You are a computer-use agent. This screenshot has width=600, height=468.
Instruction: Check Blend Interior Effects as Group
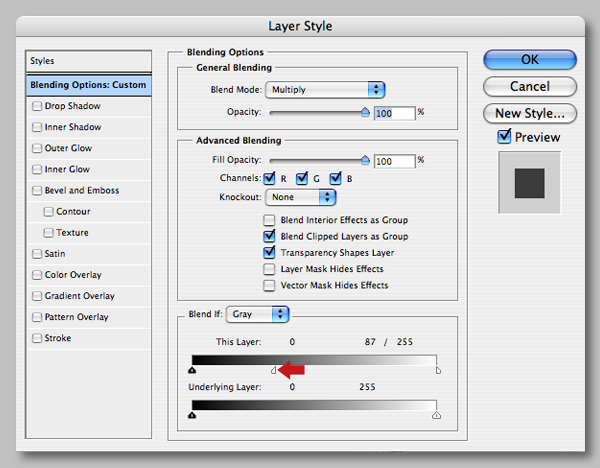coord(269,220)
